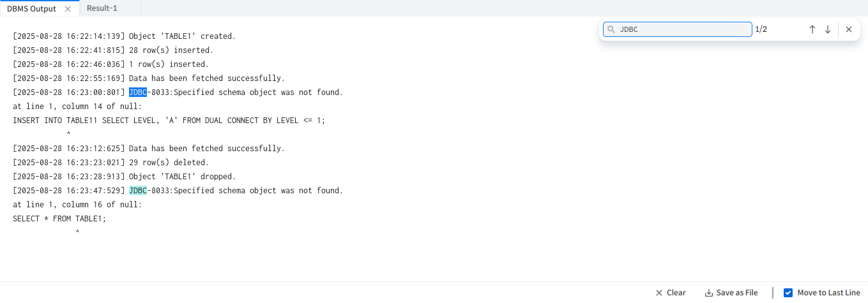The image size is (868, 303).
Task: Clear the DBMS output log
Action: point(670,293)
